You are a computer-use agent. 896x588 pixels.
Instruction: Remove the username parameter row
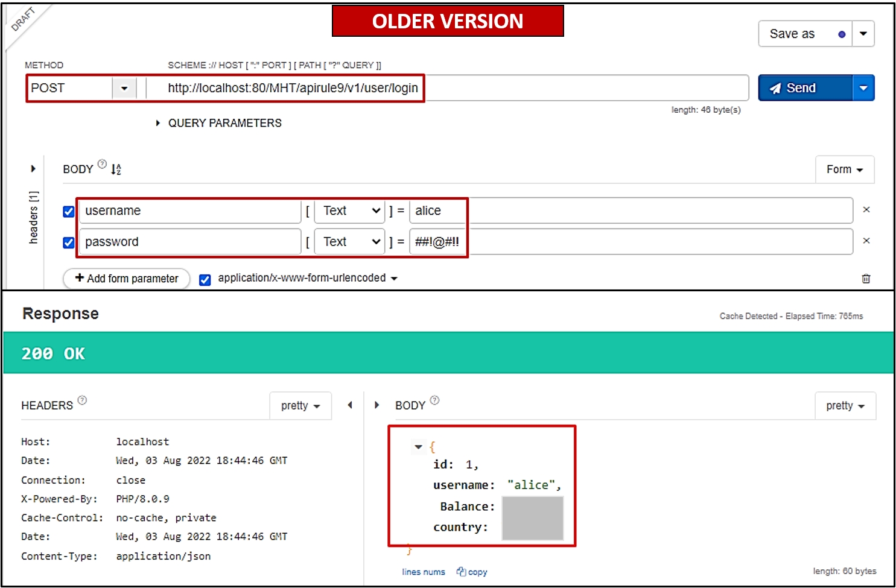tap(866, 210)
